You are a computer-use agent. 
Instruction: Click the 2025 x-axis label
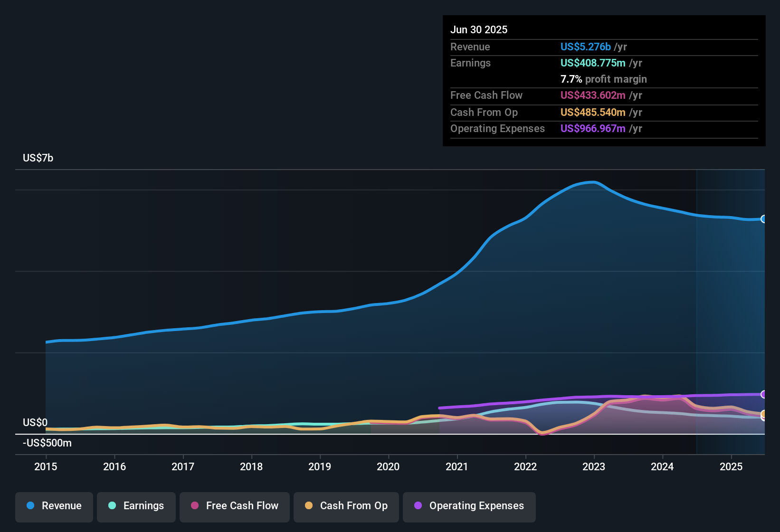[x=731, y=467]
